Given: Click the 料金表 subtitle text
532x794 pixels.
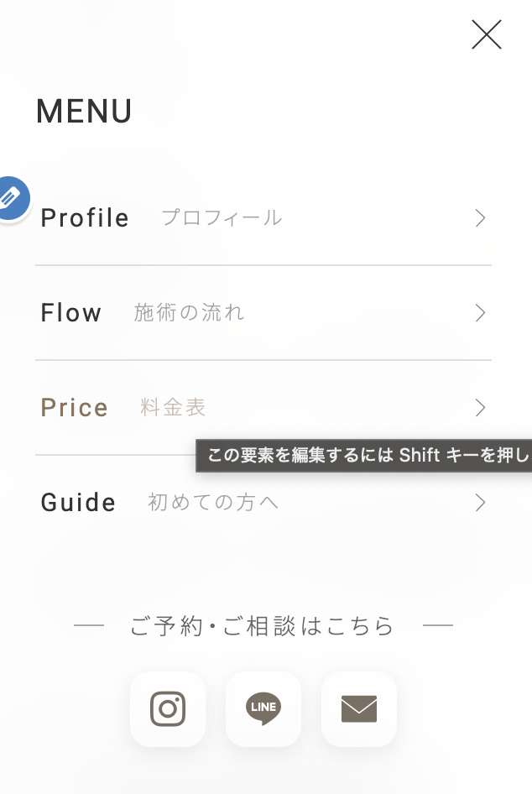Looking at the screenshot, I should click(x=173, y=408).
